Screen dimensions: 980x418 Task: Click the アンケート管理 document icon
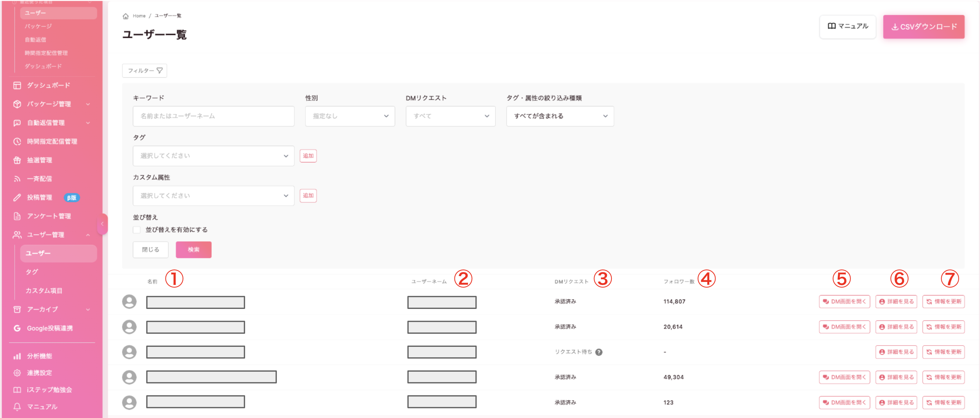point(17,216)
